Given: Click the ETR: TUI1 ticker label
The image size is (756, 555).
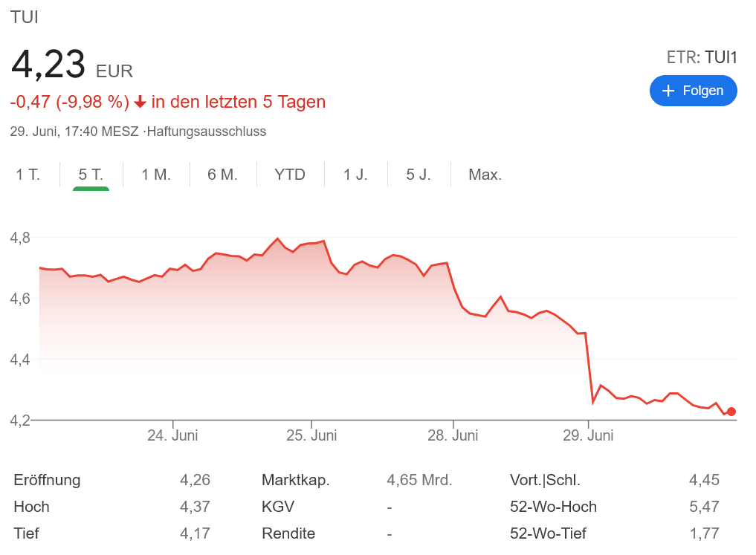Looking at the screenshot, I should pos(702,58).
